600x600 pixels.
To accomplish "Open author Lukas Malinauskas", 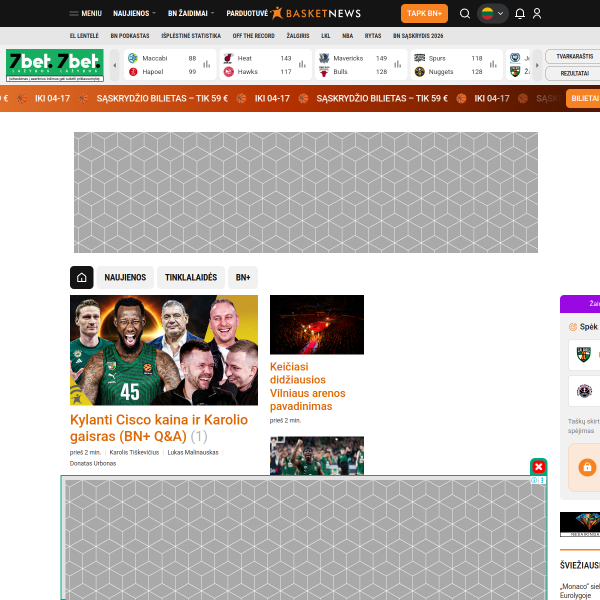I will click(193, 453).
